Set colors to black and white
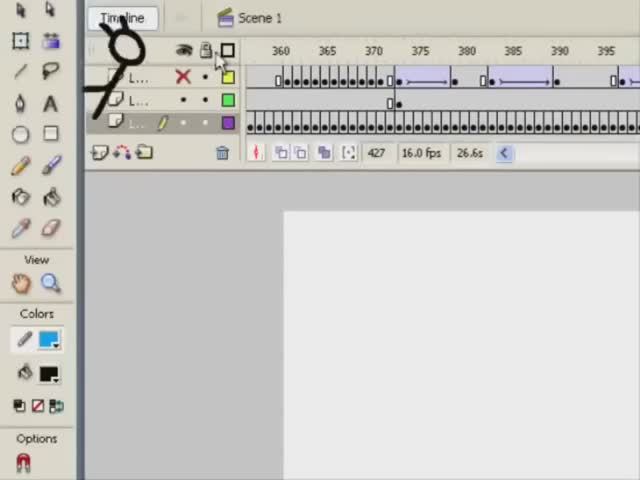This screenshot has height=480, width=640. 19,406
